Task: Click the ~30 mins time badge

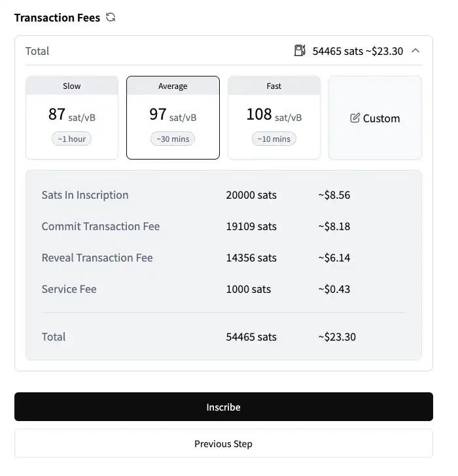Action: point(173,139)
